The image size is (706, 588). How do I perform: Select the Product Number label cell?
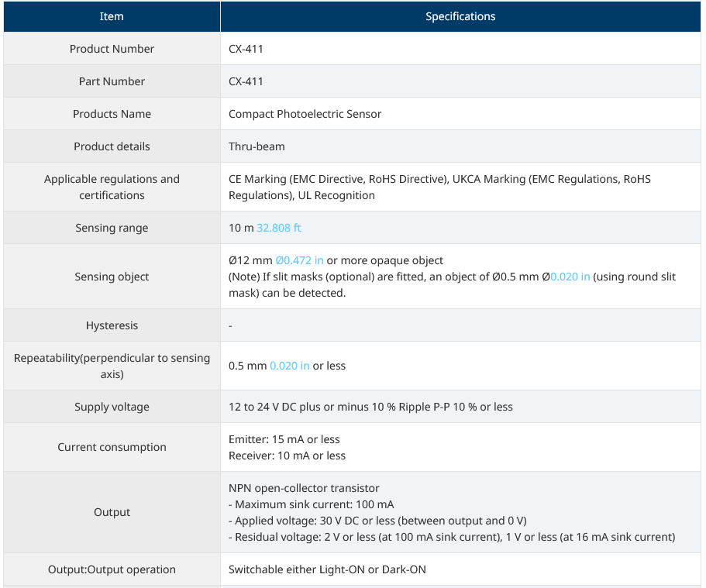pyautogui.click(x=112, y=49)
